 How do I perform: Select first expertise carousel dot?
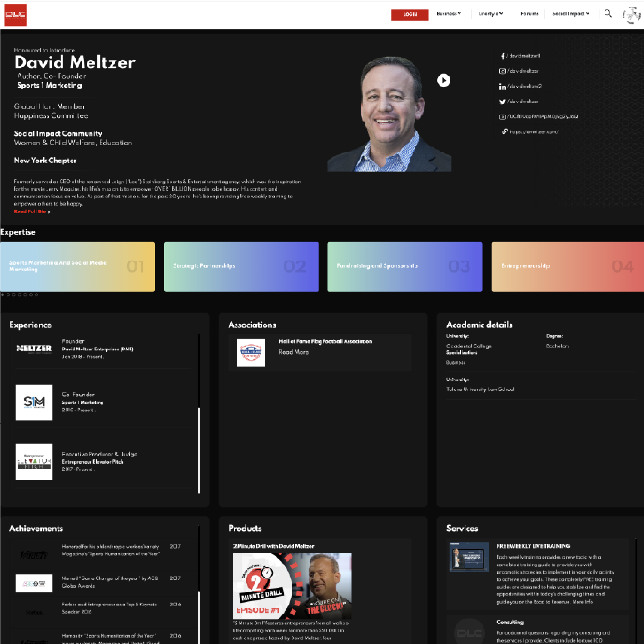(x=3, y=295)
